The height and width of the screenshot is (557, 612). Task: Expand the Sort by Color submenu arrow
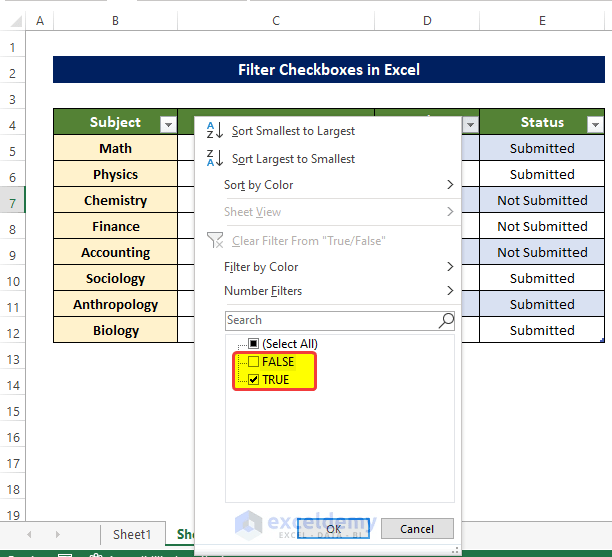(x=450, y=185)
